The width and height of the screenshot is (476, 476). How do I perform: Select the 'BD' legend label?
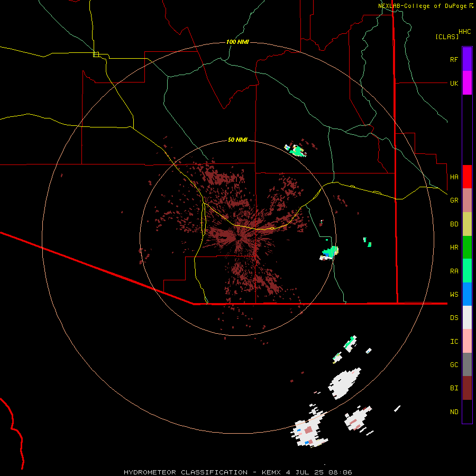coord(454,224)
